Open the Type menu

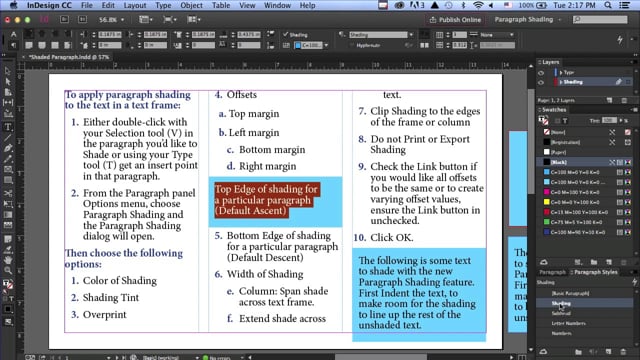163,5
